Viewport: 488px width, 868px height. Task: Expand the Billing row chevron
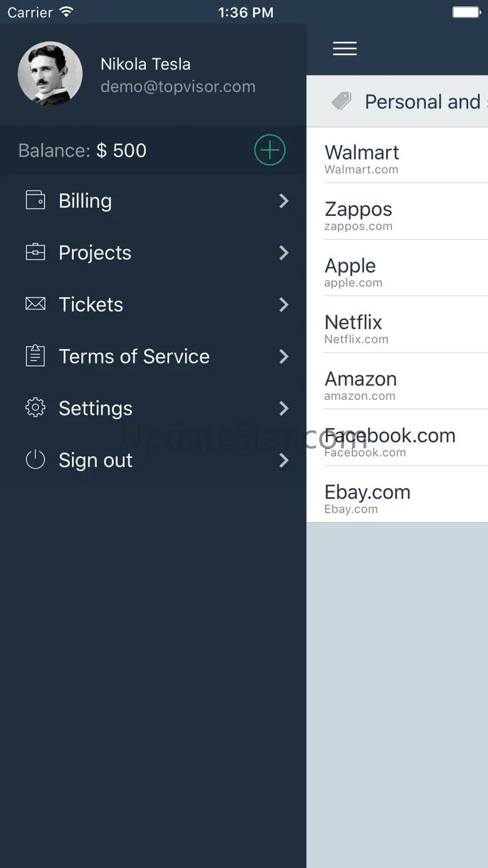284,201
